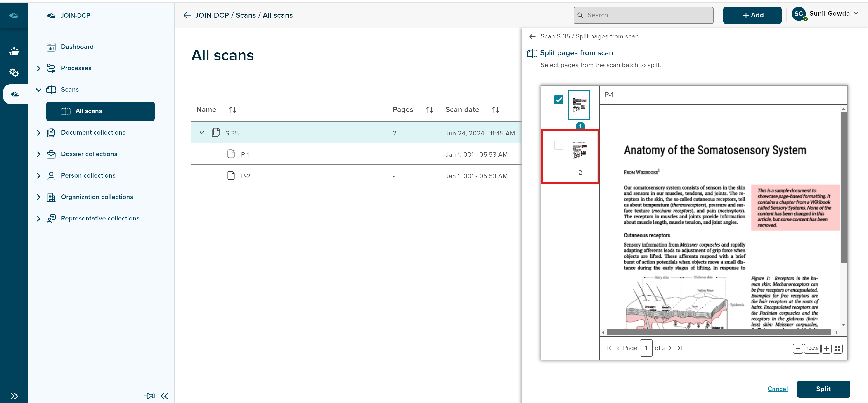Screen dimensions: 868x403
Task: Click the zoom in plus icon
Action: [826, 348]
